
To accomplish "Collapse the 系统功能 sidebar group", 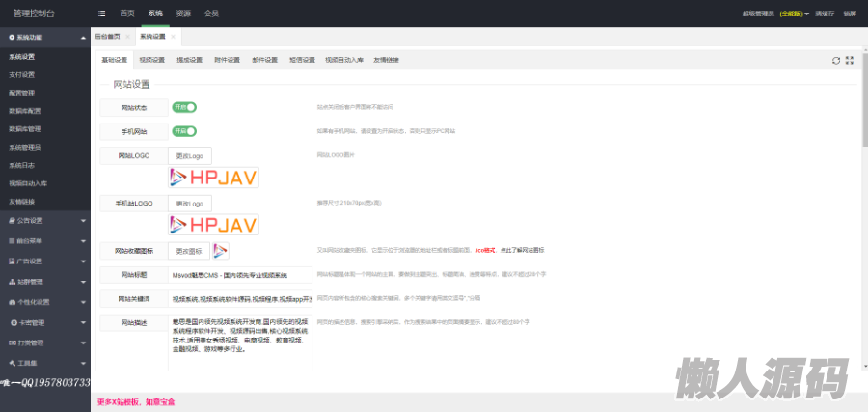I will (x=45, y=37).
